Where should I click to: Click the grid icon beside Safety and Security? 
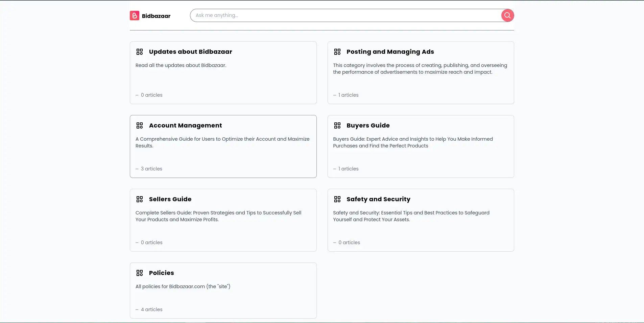click(x=337, y=199)
